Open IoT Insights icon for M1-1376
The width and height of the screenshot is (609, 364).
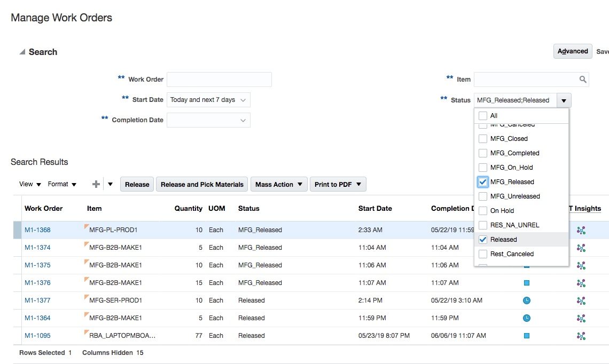point(581,283)
